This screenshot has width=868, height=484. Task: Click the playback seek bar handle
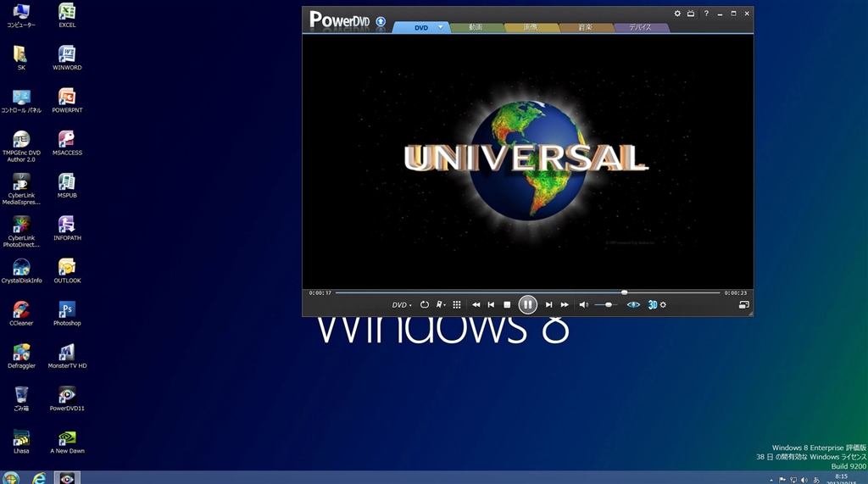[625, 292]
